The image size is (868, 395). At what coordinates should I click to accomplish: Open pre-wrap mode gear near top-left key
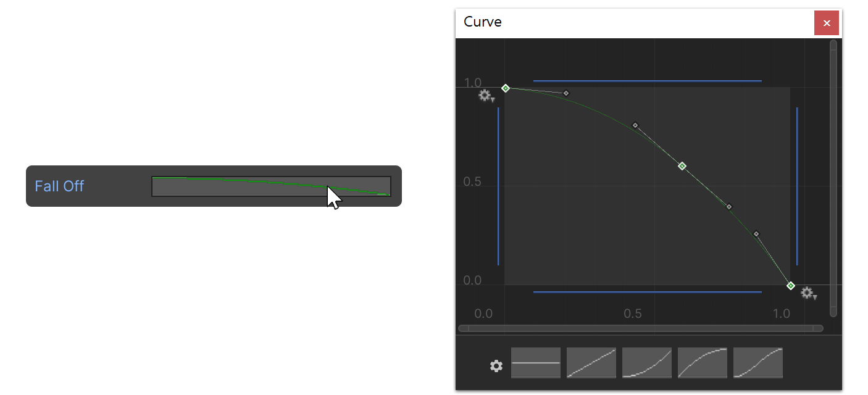coord(486,96)
